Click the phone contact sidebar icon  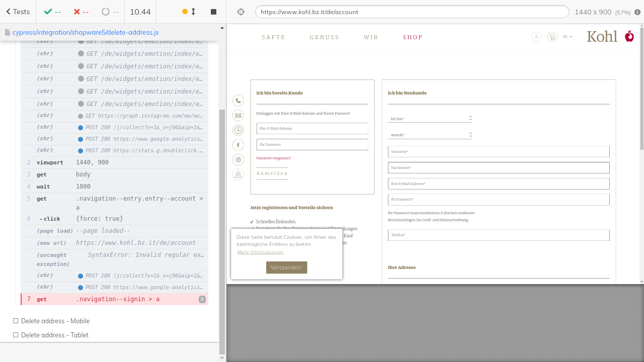pyautogui.click(x=238, y=101)
